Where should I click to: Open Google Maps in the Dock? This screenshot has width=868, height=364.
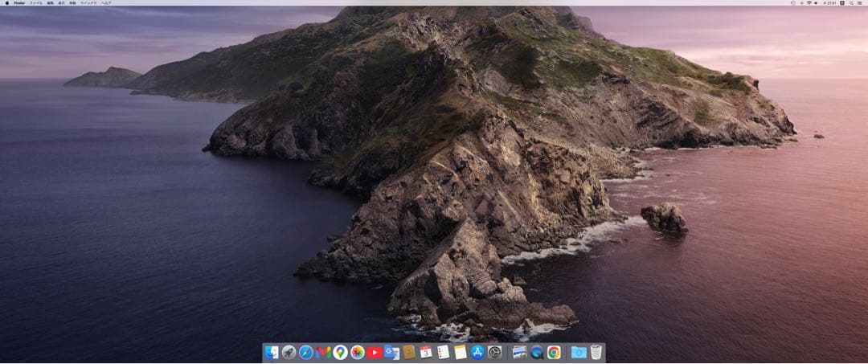click(340, 352)
